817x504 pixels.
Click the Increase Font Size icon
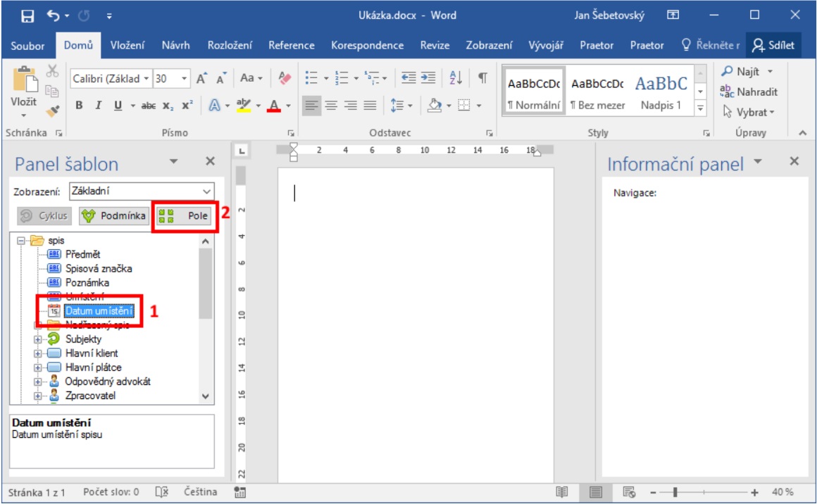click(201, 79)
